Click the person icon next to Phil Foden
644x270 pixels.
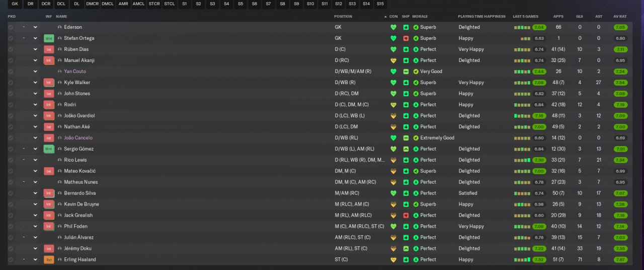tap(60, 227)
